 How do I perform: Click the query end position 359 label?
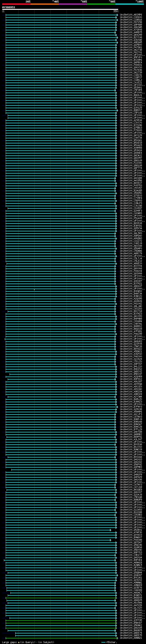pos(115,11)
